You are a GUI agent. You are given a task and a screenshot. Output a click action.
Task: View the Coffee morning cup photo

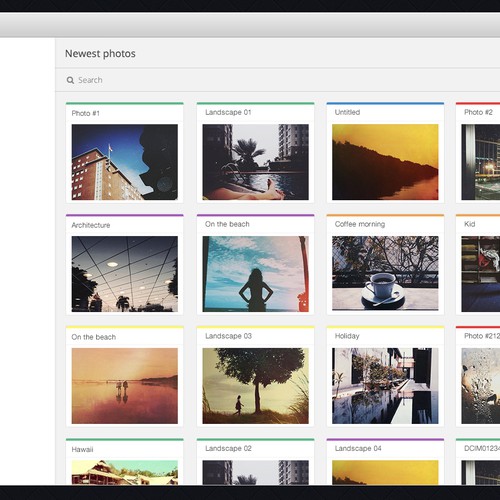(385, 274)
